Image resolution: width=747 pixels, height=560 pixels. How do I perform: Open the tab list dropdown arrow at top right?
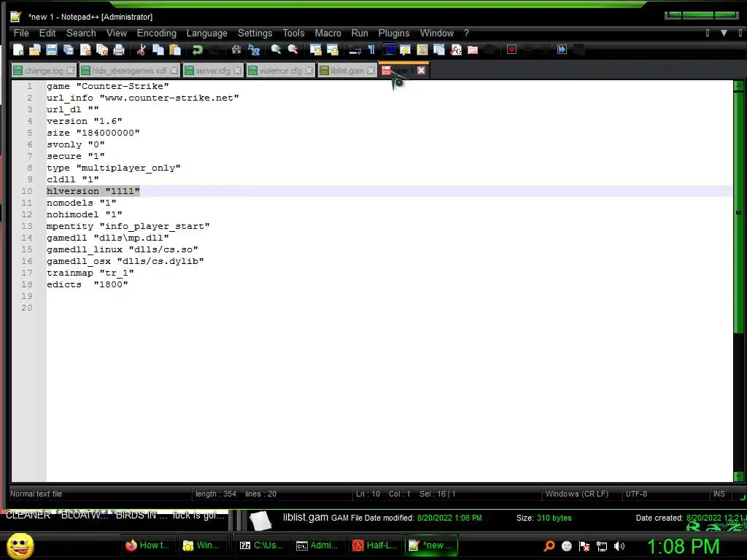click(x=724, y=33)
